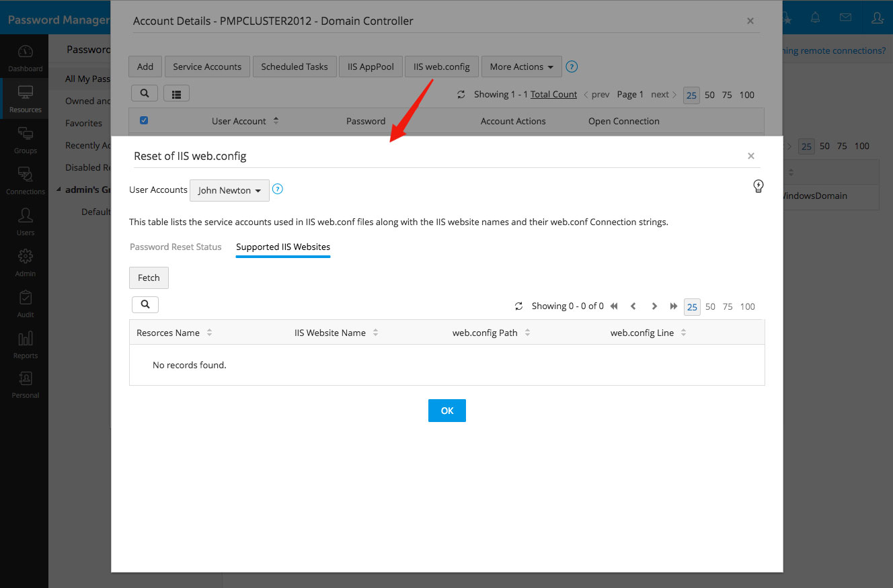Click the Open Connection column header
Image resolution: width=893 pixels, height=588 pixels.
(x=624, y=121)
